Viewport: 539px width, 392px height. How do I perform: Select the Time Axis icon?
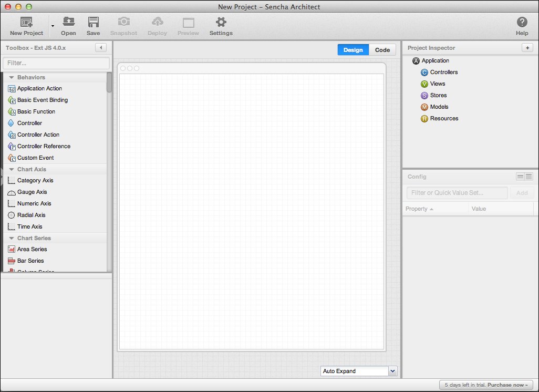(12, 226)
